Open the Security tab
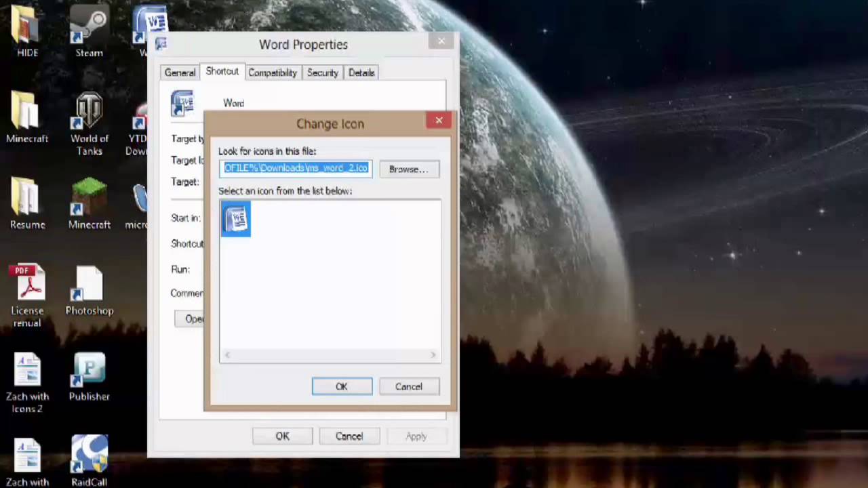The image size is (868, 488). pos(323,73)
